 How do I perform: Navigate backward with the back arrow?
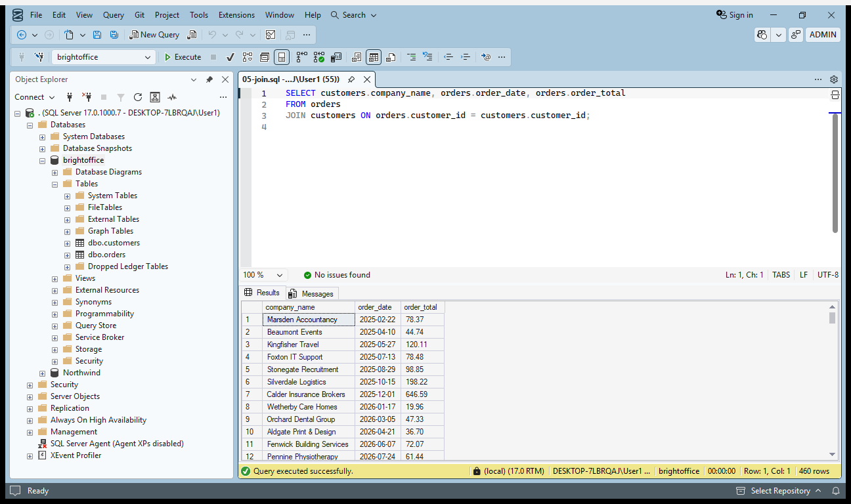(22, 35)
